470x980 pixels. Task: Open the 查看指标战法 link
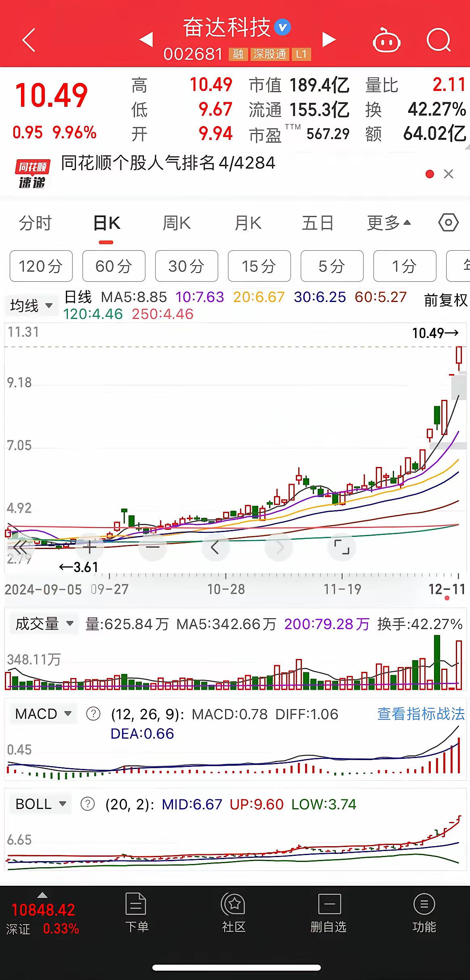tap(421, 714)
